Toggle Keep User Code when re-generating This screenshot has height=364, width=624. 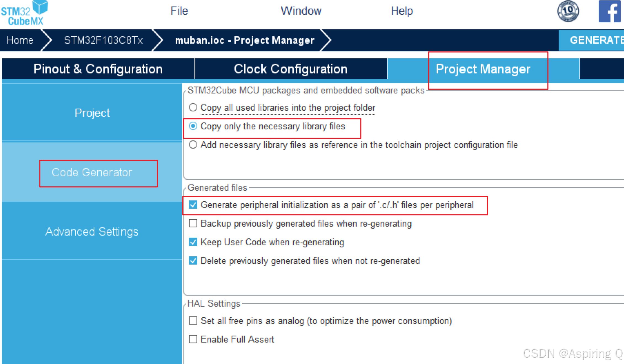[x=193, y=242]
